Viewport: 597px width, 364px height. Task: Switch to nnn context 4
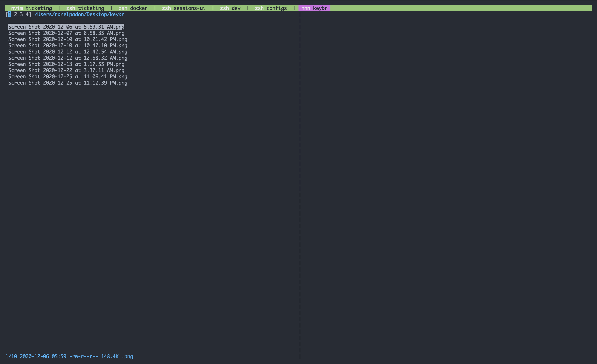[26, 15]
